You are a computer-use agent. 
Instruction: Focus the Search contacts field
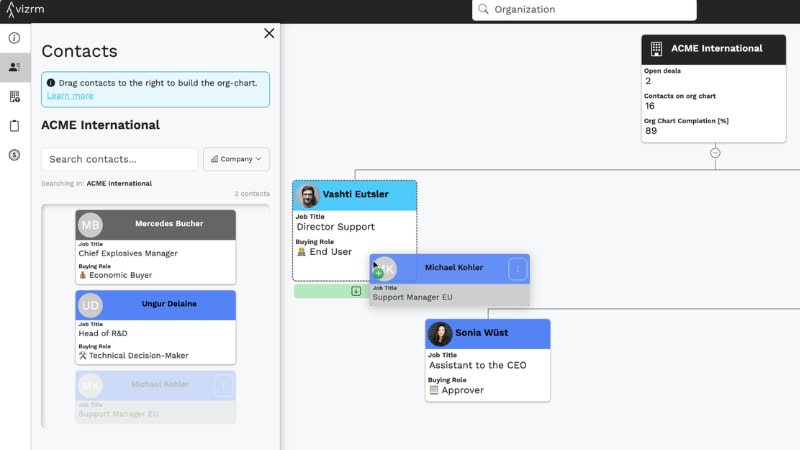click(119, 159)
